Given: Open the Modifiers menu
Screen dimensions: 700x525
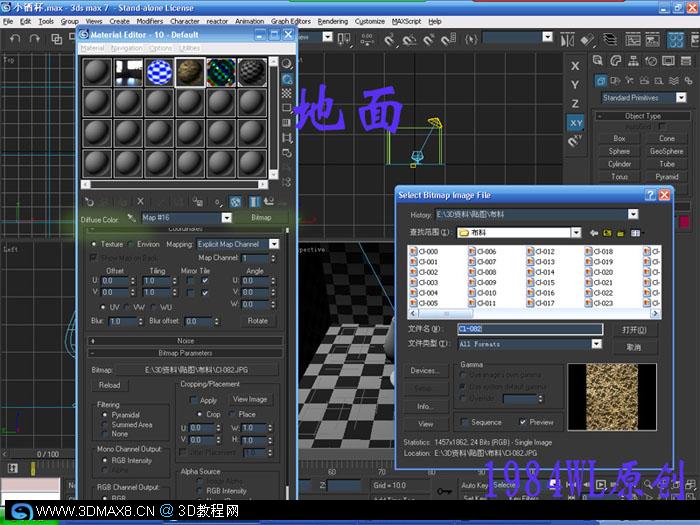Looking at the screenshot, I should click(150, 21).
